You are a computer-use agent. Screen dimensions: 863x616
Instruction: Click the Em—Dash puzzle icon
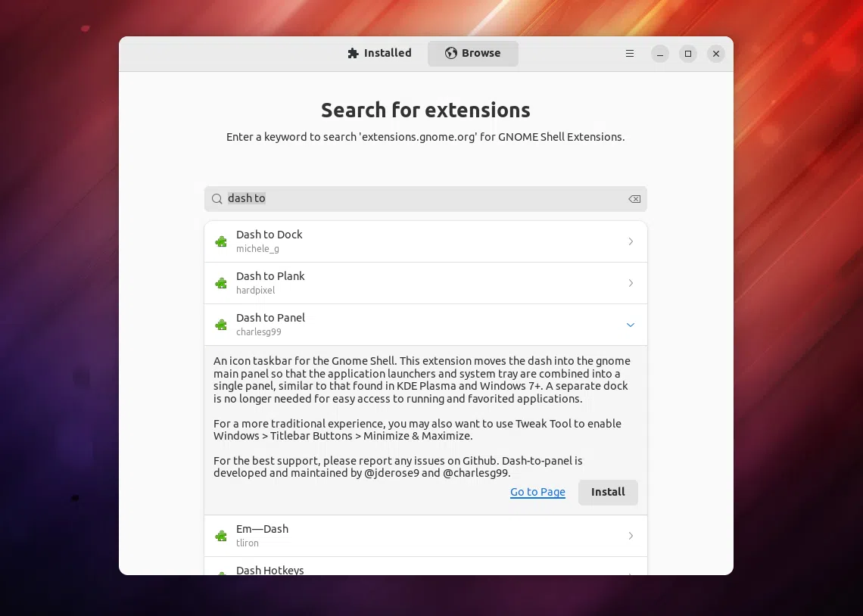tap(221, 537)
